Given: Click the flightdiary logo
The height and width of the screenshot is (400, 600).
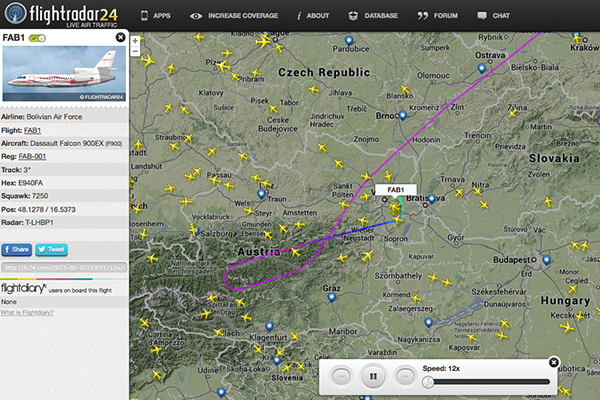Looking at the screenshot, I should coord(23,288).
